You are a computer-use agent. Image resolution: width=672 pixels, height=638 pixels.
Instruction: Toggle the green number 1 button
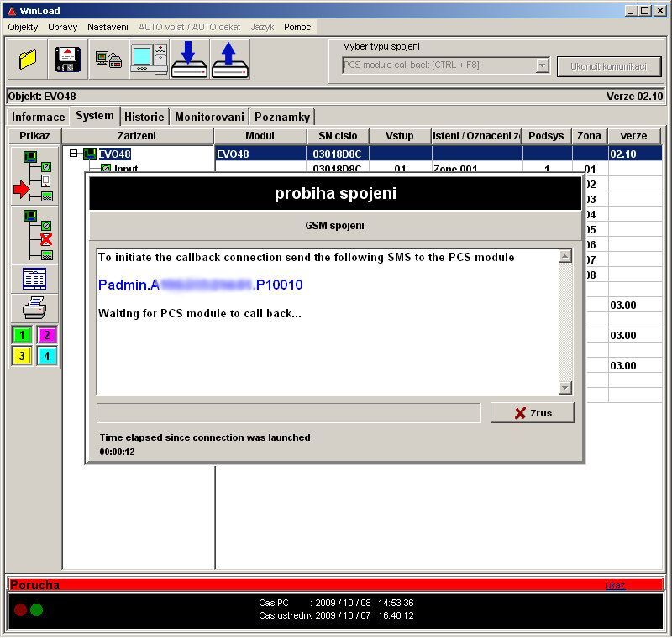point(23,335)
